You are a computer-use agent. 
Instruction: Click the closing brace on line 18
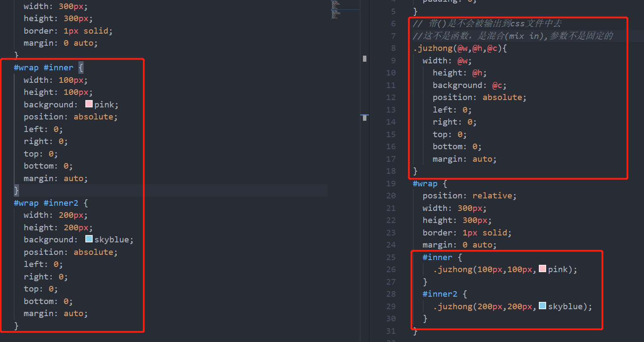[415, 171]
